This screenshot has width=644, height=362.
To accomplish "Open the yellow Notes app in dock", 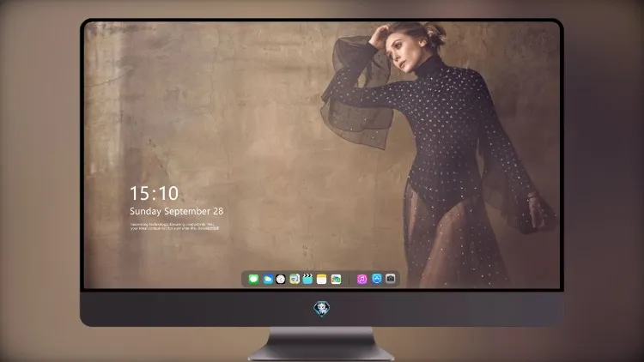I will coord(322,279).
